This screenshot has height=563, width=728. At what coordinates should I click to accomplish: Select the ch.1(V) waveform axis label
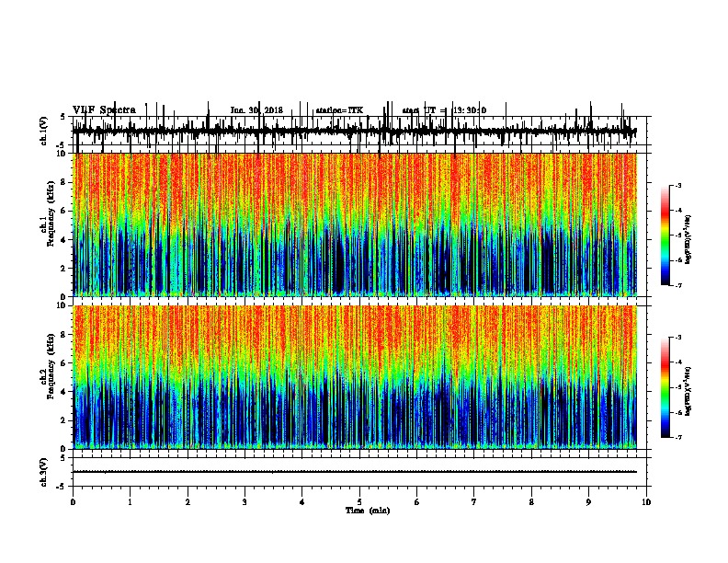point(44,131)
